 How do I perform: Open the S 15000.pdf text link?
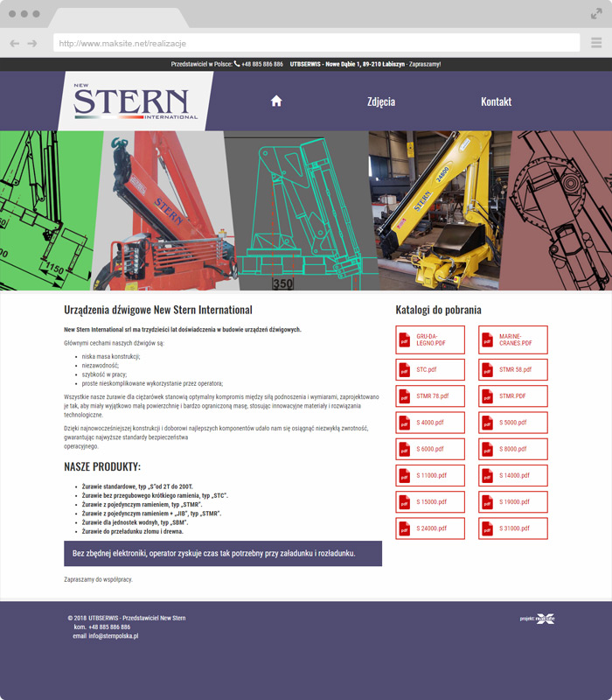431,501
